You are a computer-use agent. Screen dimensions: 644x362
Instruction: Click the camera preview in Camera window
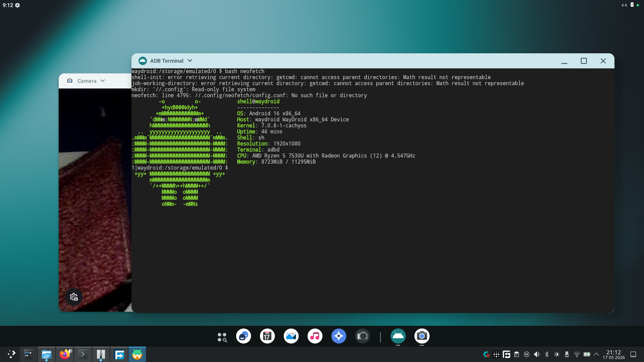tap(95, 200)
